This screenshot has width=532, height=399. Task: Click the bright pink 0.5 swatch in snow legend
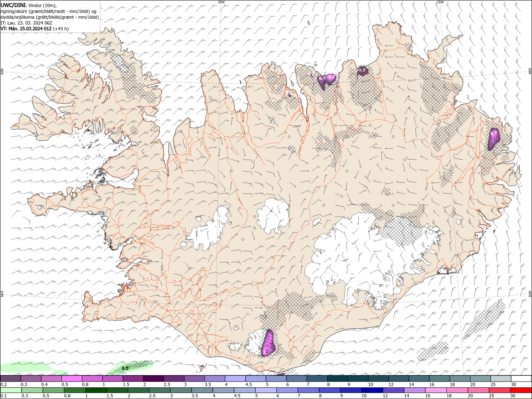71,379
